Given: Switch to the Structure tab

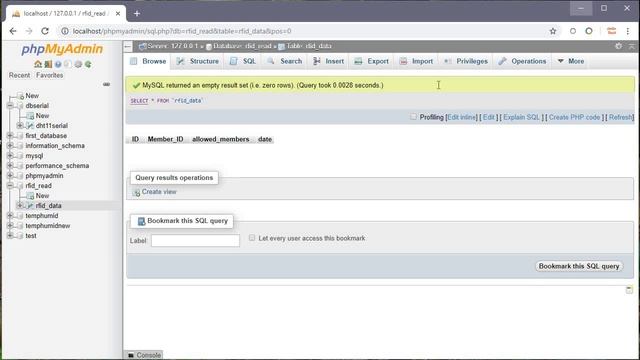Looking at the screenshot, I should click(198, 61).
